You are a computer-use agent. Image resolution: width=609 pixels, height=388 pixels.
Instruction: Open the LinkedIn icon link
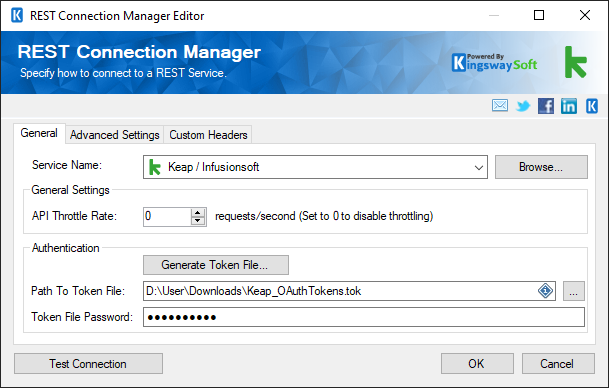click(569, 106)
